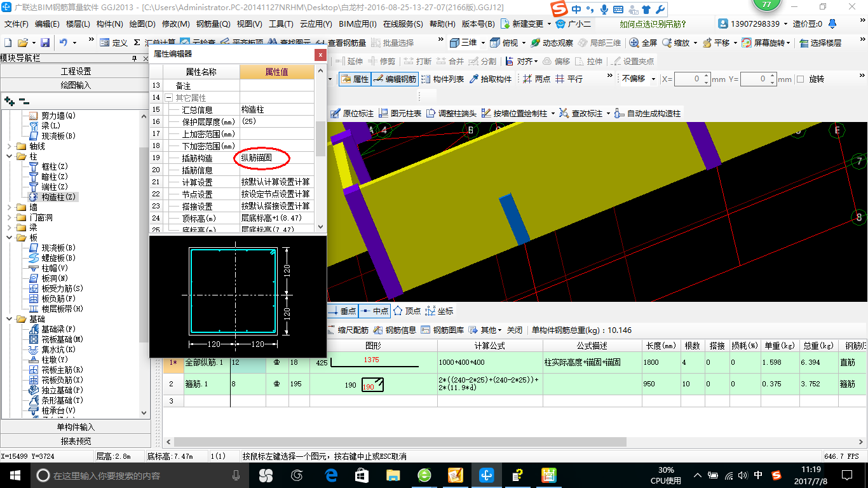Collapse 柱 tree node
868x488 pixels.
click(10, 156)
